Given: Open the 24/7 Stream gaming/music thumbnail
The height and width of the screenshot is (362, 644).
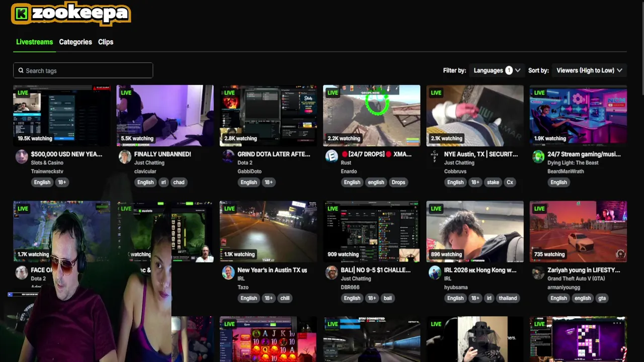Looking at the screenshot, I should [578, 116].
